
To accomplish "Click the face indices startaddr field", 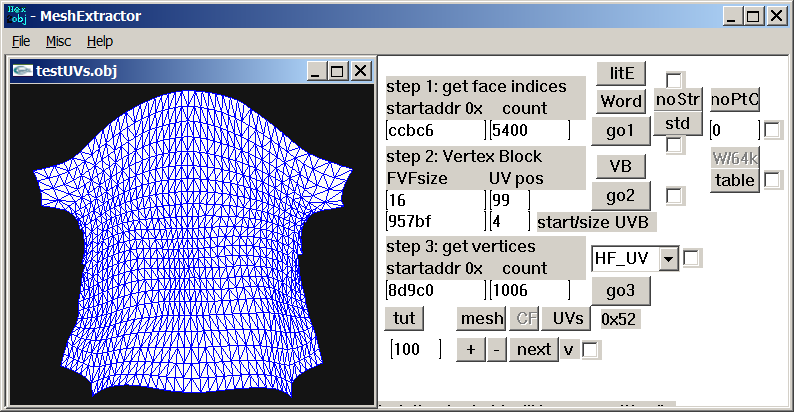I will 435,130.
